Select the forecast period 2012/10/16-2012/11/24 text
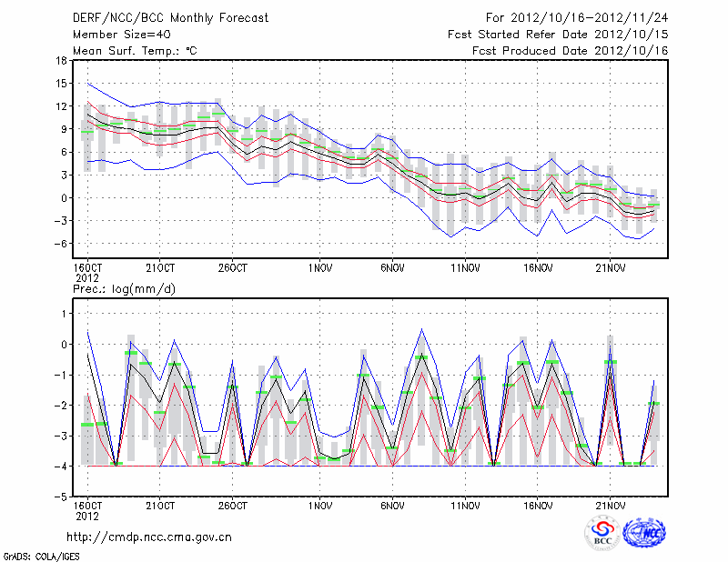The image size is (728, 562). (577, 17)
